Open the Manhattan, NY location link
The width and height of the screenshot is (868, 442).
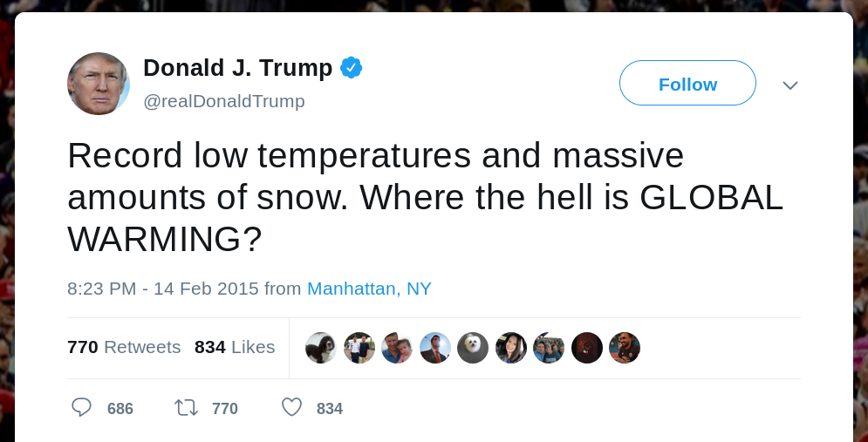coord(369,289)
